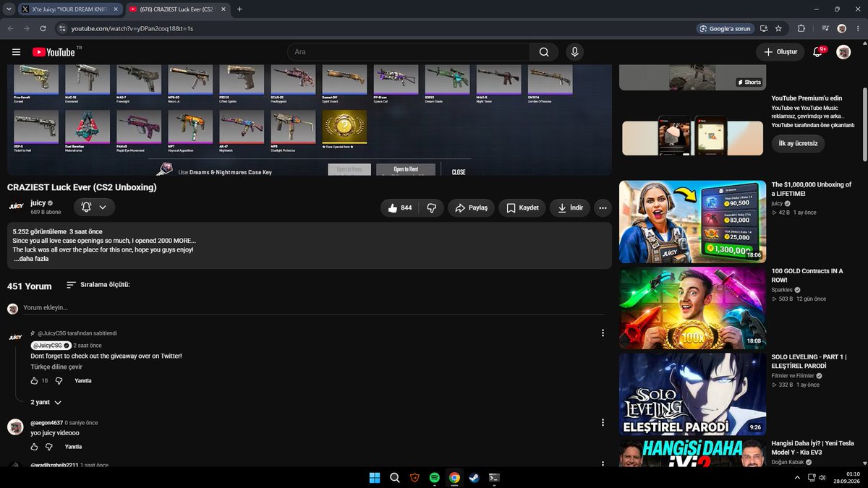Viewport: 868px width, 488px height.
Task: Open options menu for the pinned comment
Action: tap(603, 333)
